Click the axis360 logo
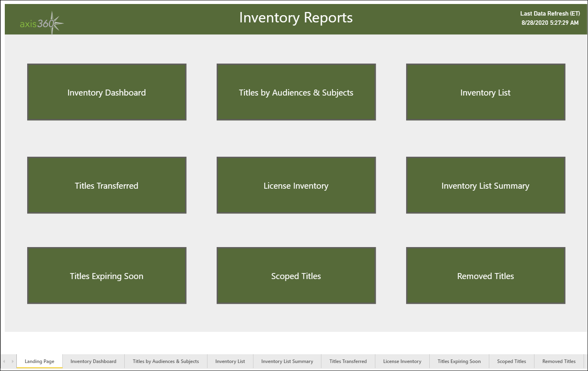588x371 pixels. coord(40,22)
